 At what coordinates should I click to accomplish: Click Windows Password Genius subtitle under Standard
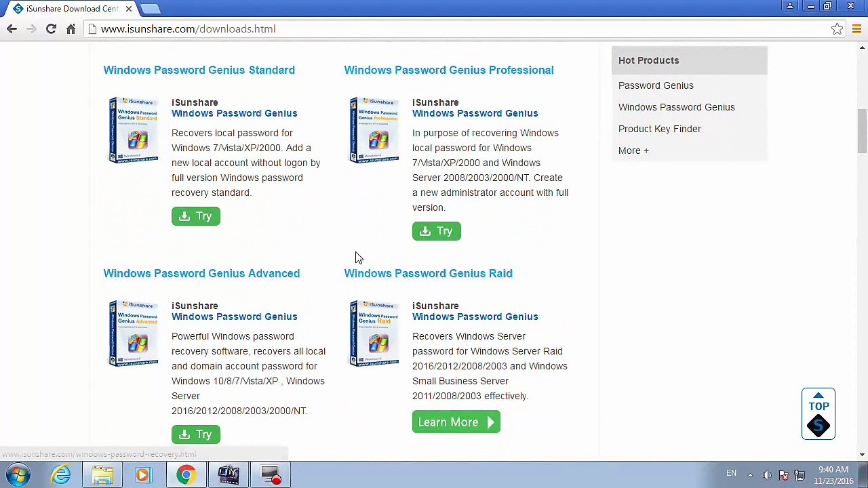pos(234,113)
